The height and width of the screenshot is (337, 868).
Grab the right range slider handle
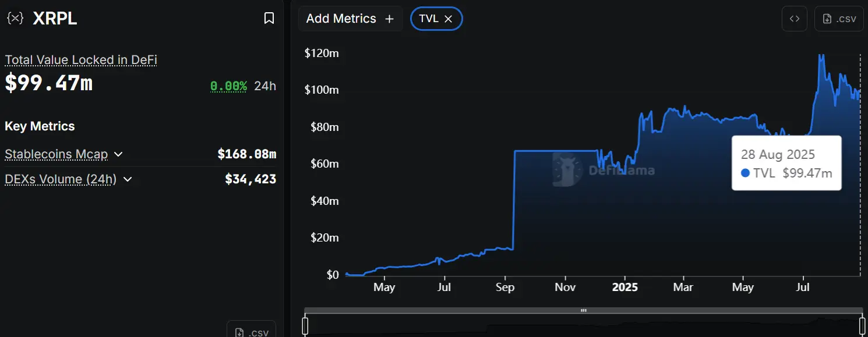862,325
